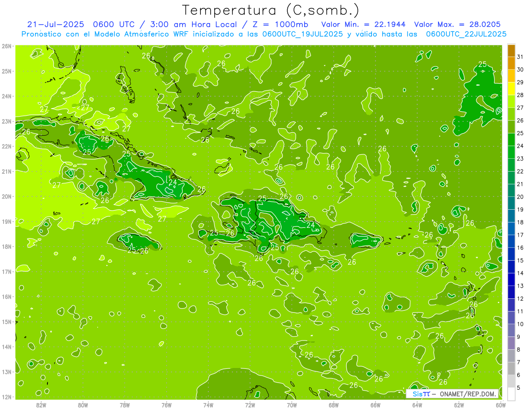Click the legend scale label 5
Viewport: 532px width, 411px height.
tap(519, 388)
